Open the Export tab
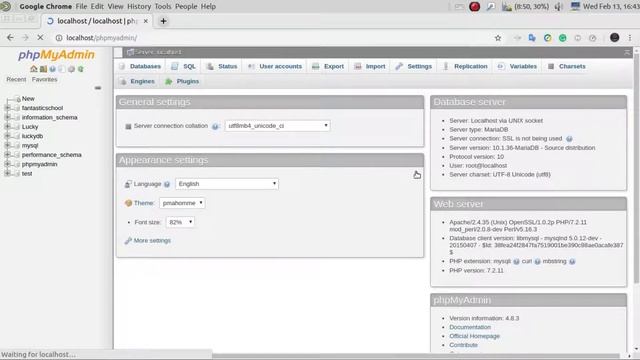The height and width of the screenshot is (360, 640). click(328, 66)
